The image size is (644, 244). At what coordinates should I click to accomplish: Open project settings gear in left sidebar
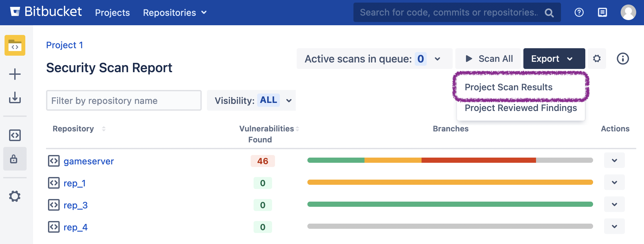pos(15,196)
